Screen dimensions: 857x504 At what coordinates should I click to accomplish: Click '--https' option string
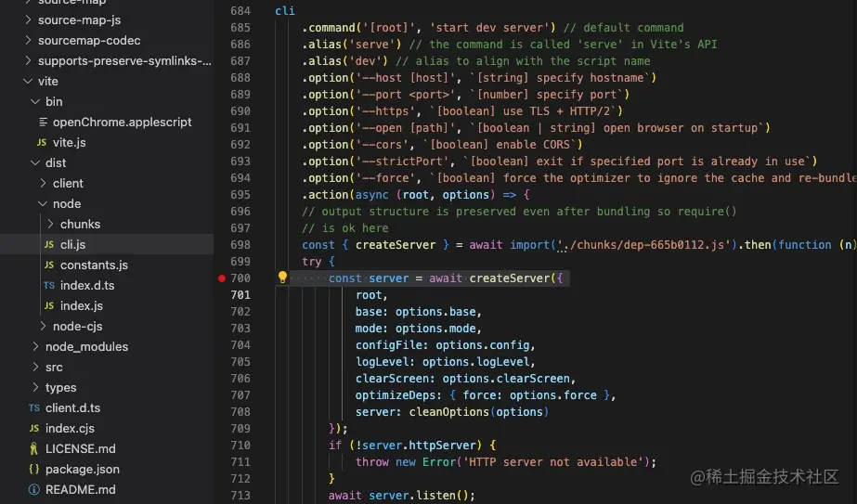[x=385, y=111]
